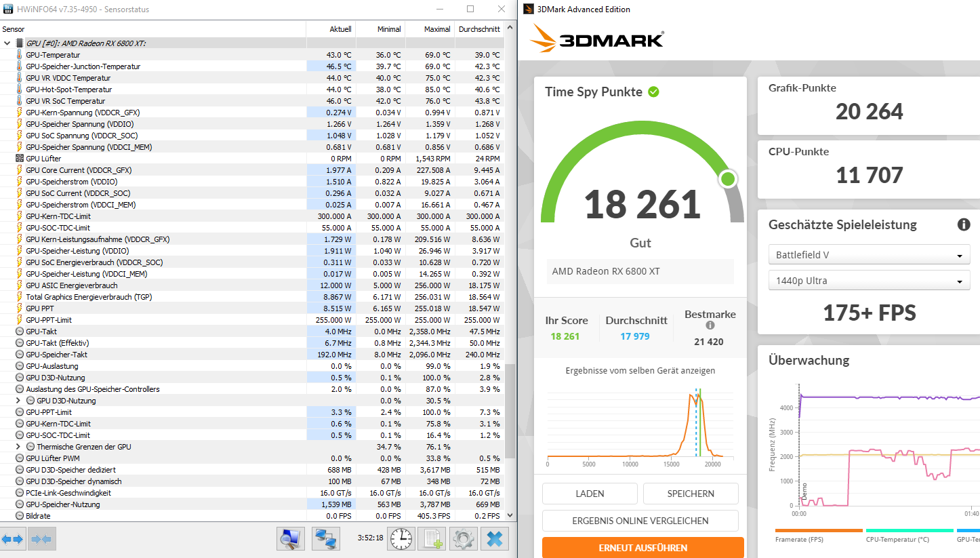Click the Aktuell column header
This screenshot has width=980, height=558.
[330, 29]
